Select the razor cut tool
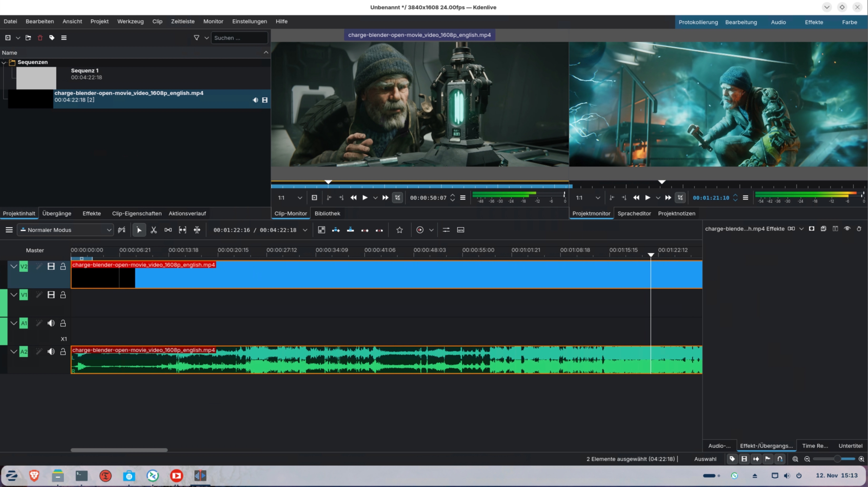This screenshot has width=868, height=487. pos(154,230)
